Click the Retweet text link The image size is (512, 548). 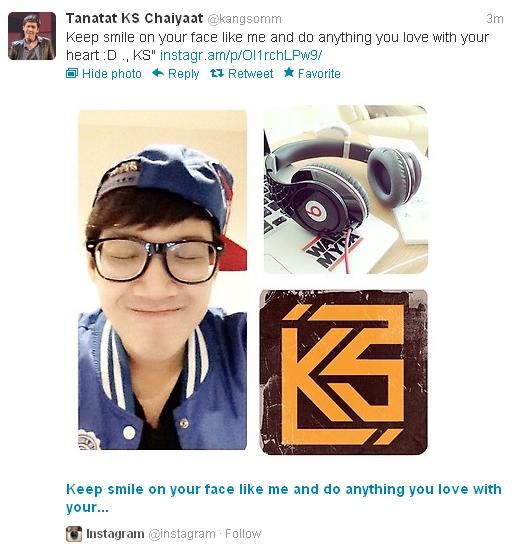(251, 74)
